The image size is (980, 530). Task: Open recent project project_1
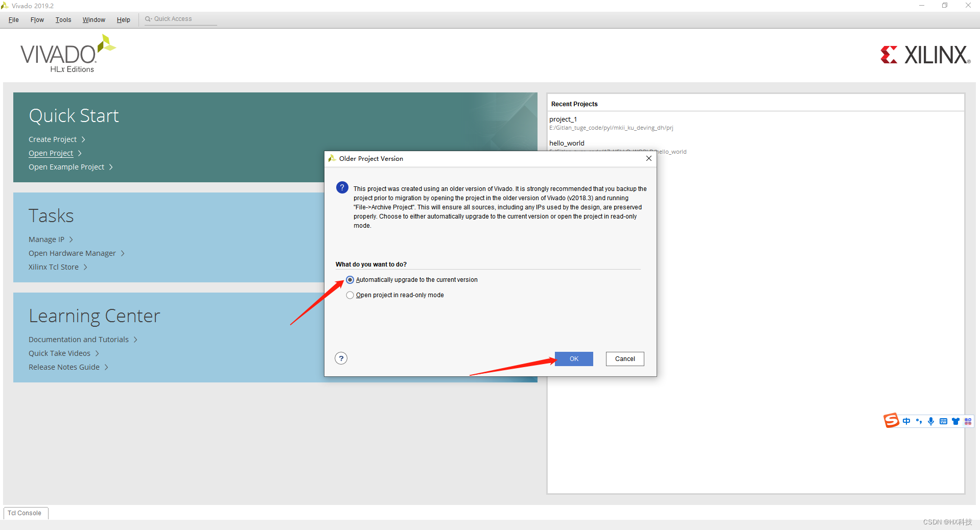pyautogui.click(x=563, y=119)
